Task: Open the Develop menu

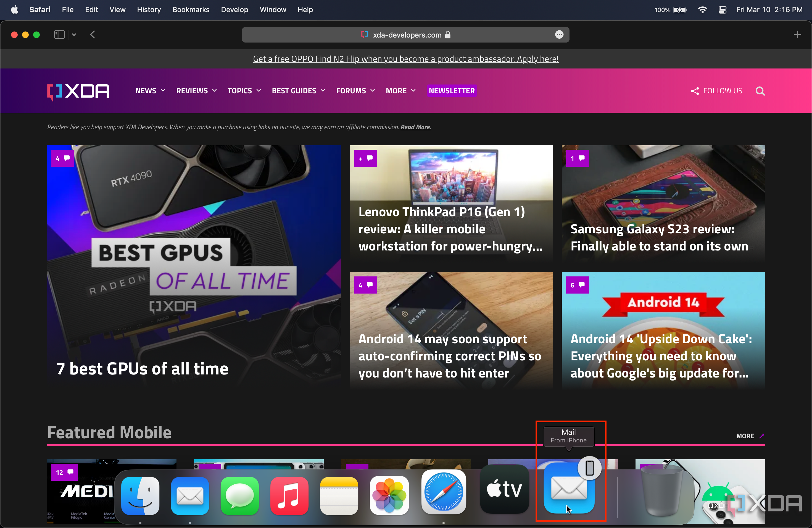Action: [x=234, y=10]
